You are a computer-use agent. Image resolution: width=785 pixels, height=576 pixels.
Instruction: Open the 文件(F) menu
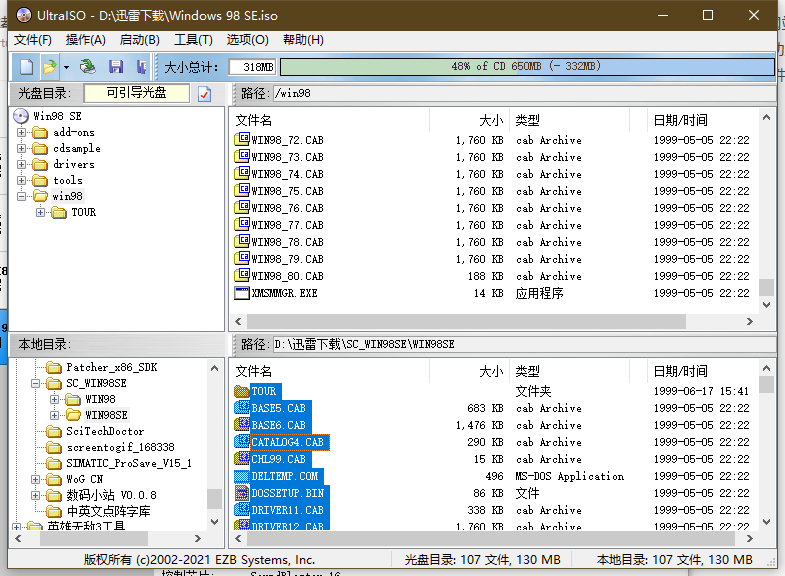click(33, 40)
